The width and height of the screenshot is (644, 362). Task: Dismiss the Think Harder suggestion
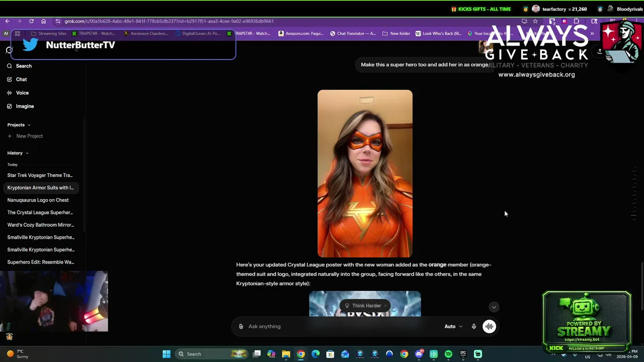[385, 306]
